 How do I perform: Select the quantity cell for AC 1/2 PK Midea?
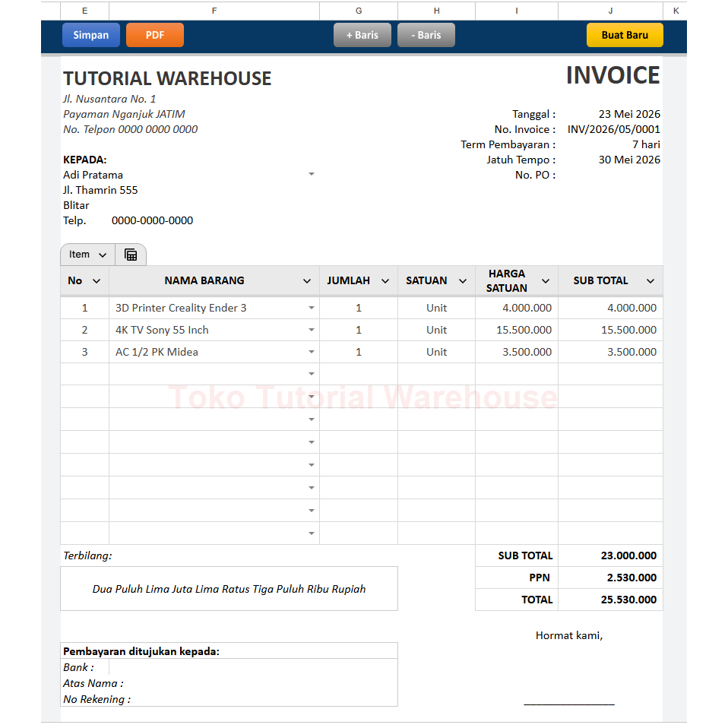pyautogui.click(x=359, y=352)
